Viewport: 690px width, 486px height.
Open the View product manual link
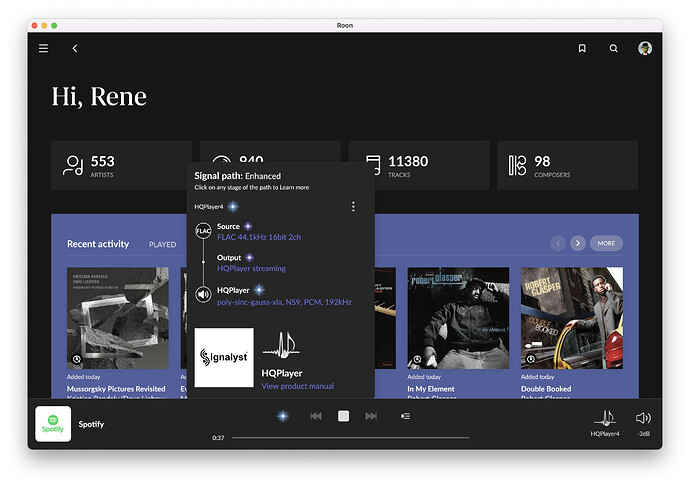coord(297,386)
